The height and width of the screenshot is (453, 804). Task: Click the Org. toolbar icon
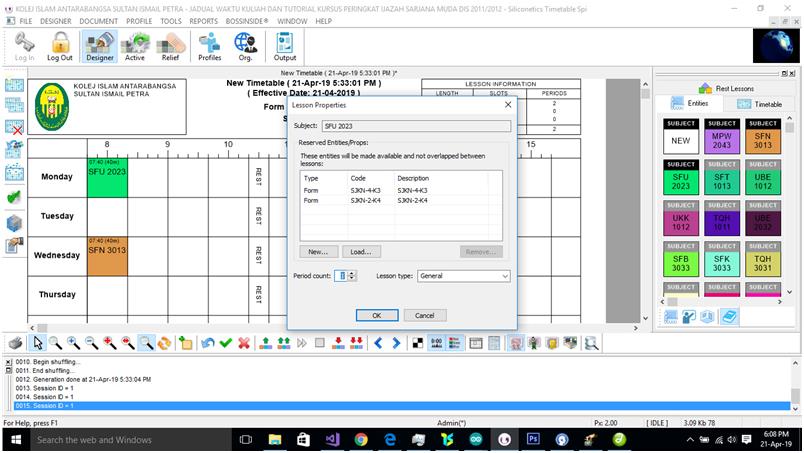[245, 46]
